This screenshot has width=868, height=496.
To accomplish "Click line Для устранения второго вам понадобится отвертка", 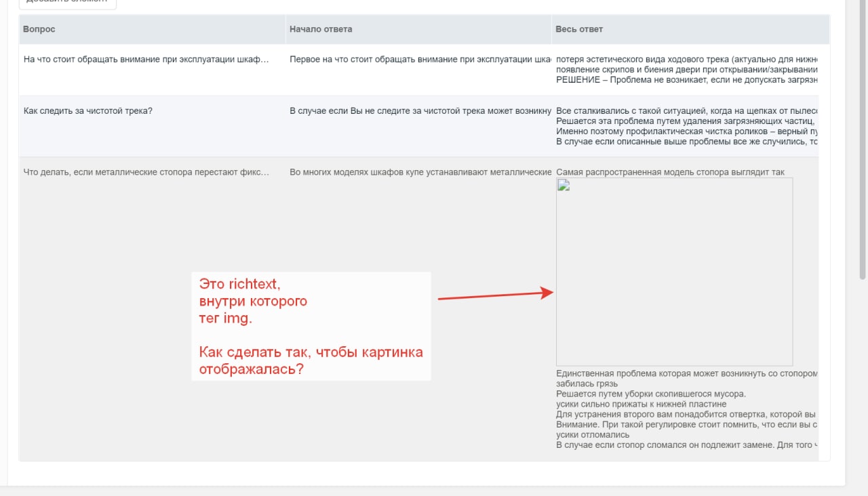I will 687,414.
